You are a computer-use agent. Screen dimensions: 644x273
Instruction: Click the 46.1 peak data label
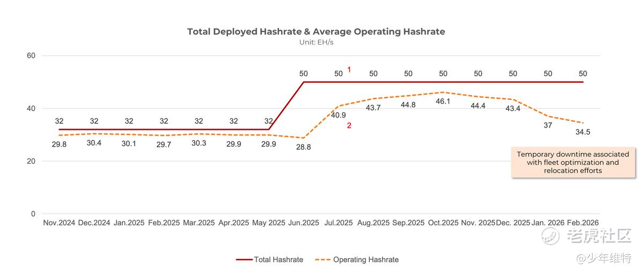point(443,101)
